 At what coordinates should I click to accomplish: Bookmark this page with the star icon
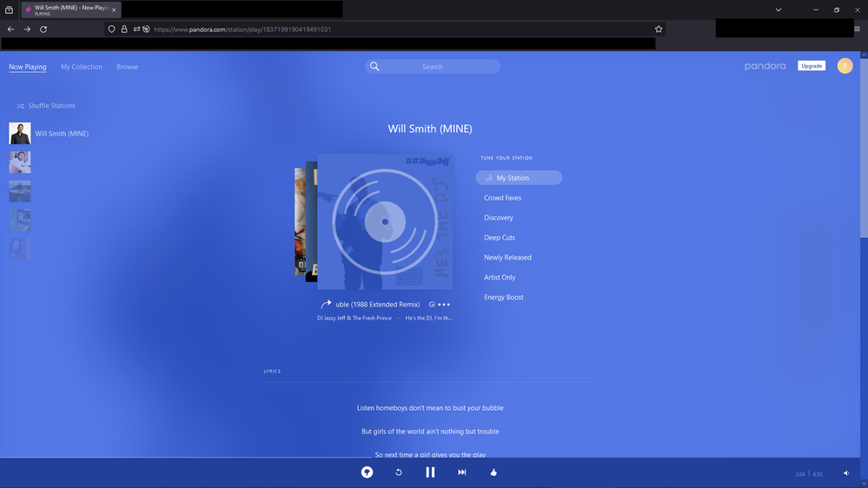(x=659, y=29)
